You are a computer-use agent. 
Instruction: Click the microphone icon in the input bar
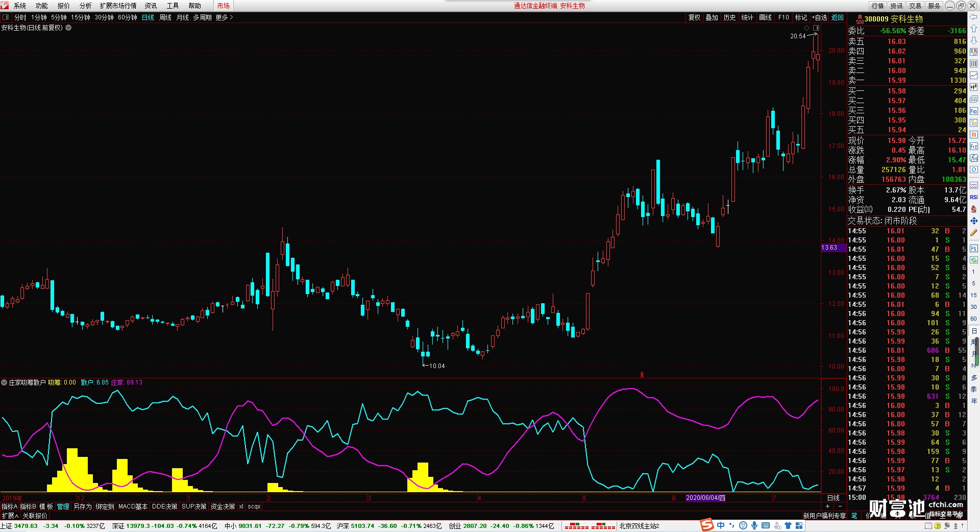pyautogui.click(x=754, y=525)
